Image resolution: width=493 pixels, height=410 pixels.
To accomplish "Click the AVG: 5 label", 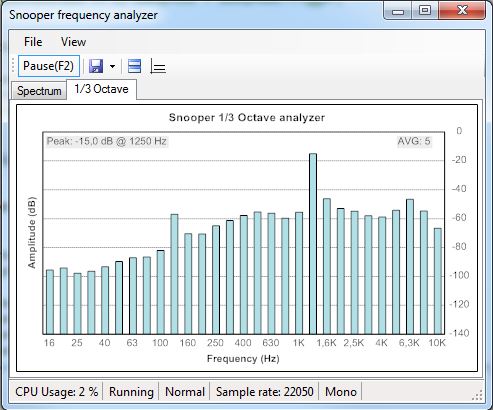I will click(x=414, y=141).
